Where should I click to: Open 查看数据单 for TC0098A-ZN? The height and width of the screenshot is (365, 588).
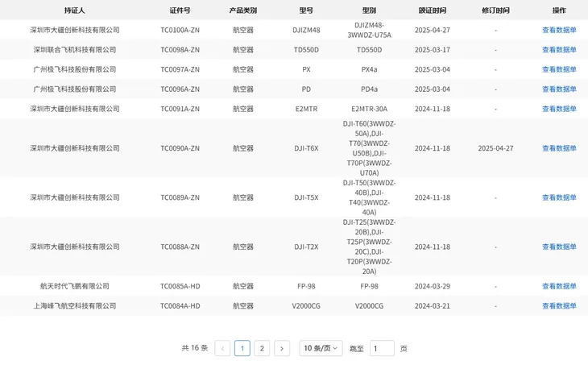pos(559,49)
